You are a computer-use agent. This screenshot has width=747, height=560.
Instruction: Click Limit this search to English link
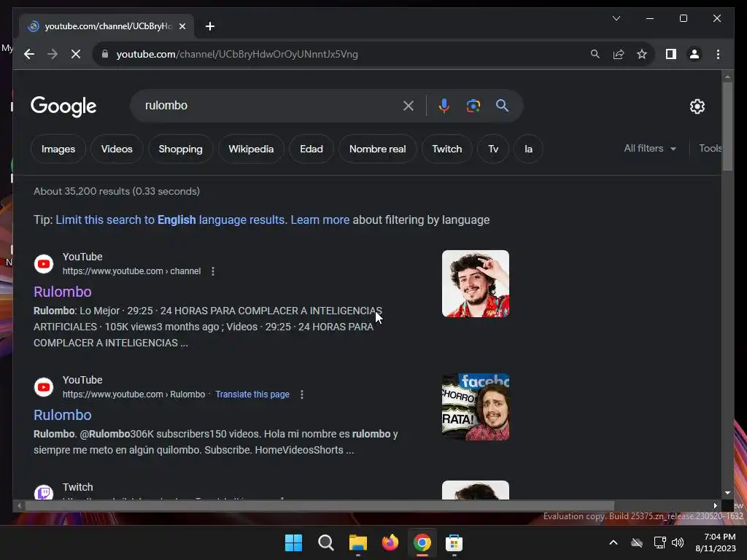coord(170,220)
